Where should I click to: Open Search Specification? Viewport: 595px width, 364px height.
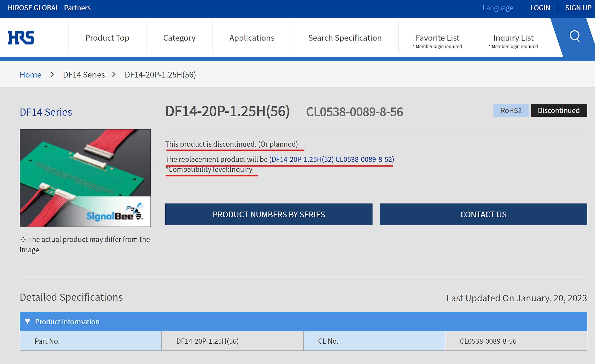[x=345, y=38]
